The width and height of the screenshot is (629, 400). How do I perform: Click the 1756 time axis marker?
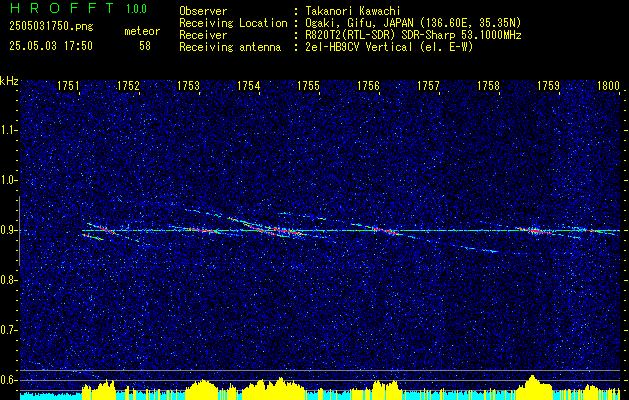pyautogui.click(x=369, y=86)
